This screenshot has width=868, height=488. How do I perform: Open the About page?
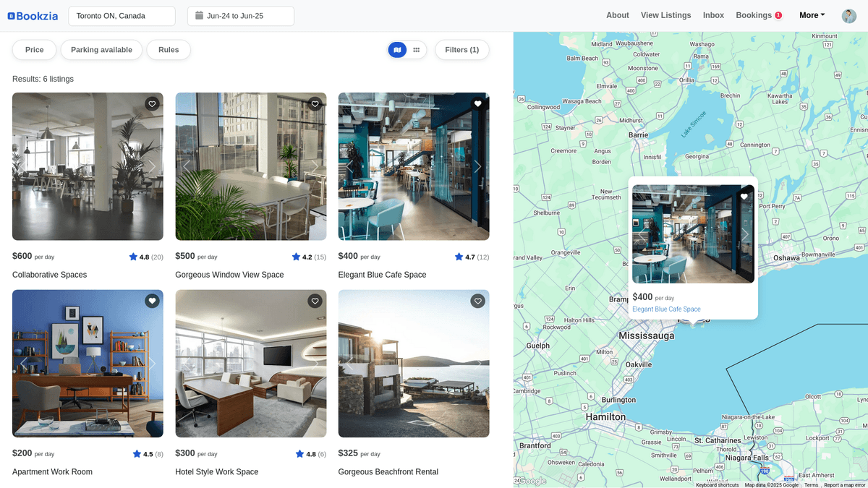point(617,15)
